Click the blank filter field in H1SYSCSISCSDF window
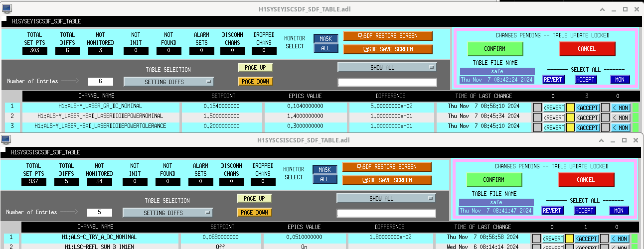The width and height of the screenshot is (644, 249). (x=386, y=213)
